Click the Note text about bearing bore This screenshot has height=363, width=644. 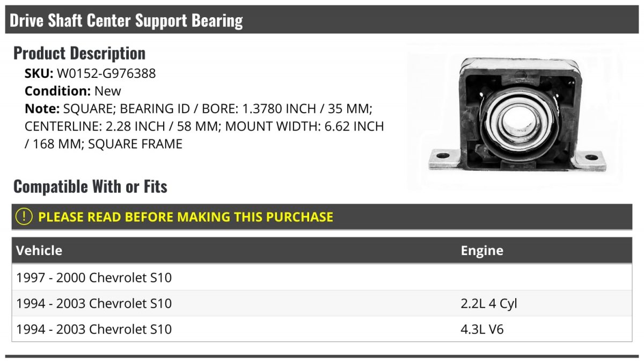pos(204,126)
